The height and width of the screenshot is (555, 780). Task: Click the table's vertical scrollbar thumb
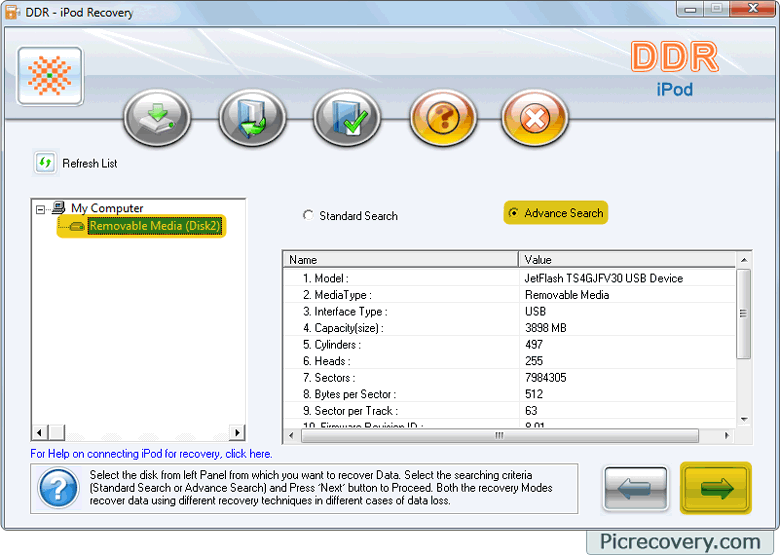click(743, 314)
